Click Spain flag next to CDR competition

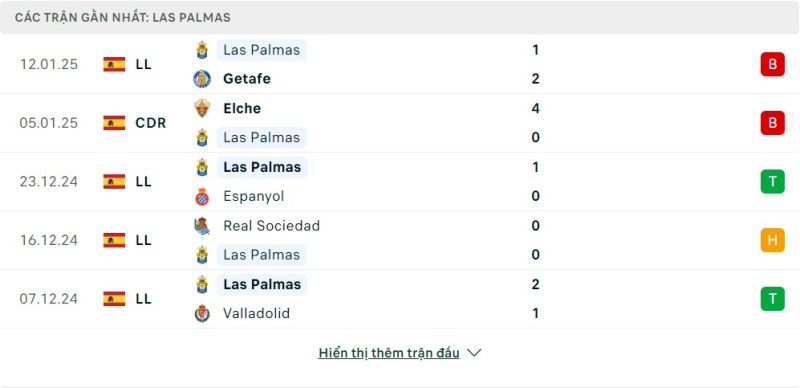tap(114, 123)
